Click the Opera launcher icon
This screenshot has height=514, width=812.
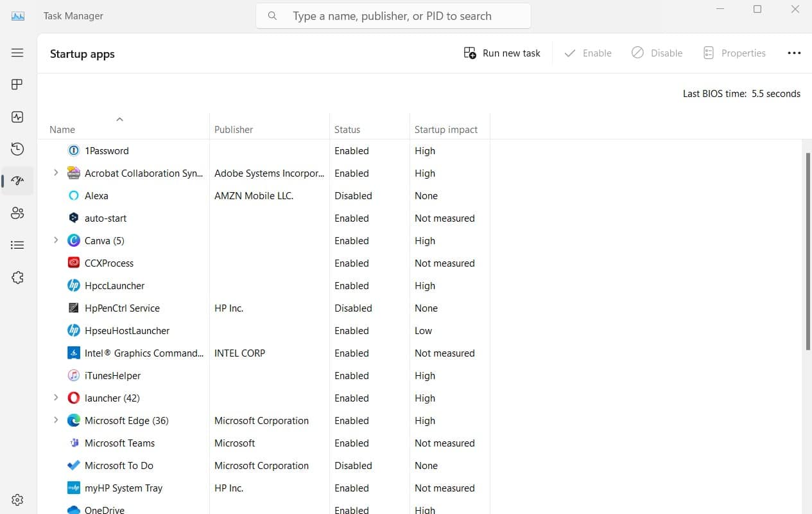tap(74, 398)
